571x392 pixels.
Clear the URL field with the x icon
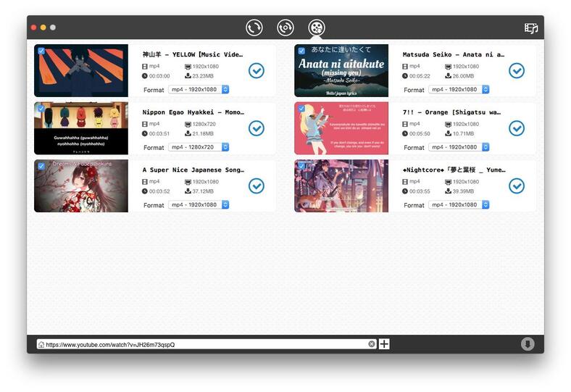point(372,344)
